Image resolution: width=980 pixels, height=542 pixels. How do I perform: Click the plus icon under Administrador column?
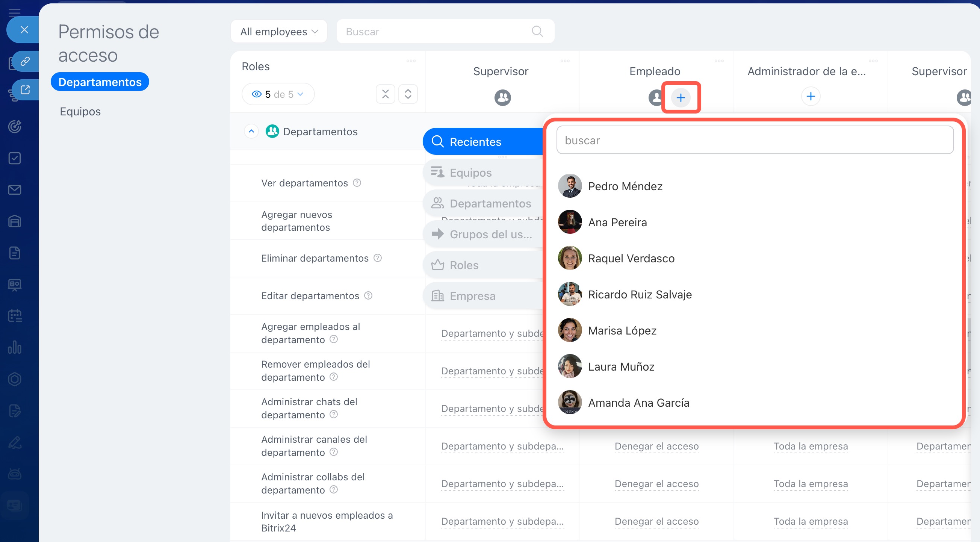click(810, 96)
